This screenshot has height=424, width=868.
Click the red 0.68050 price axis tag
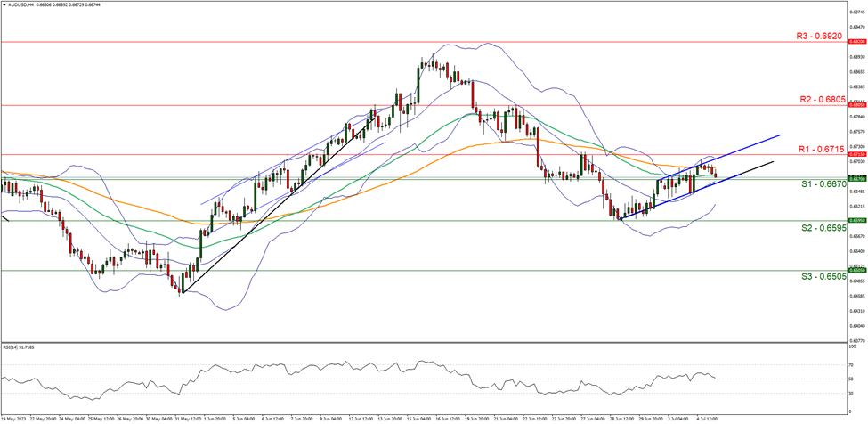tap(857, 105)
